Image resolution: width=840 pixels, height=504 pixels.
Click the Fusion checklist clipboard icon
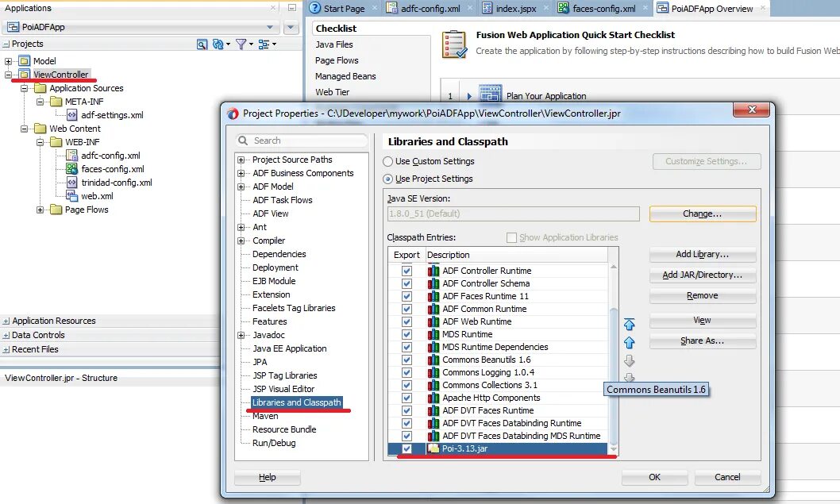454,44
